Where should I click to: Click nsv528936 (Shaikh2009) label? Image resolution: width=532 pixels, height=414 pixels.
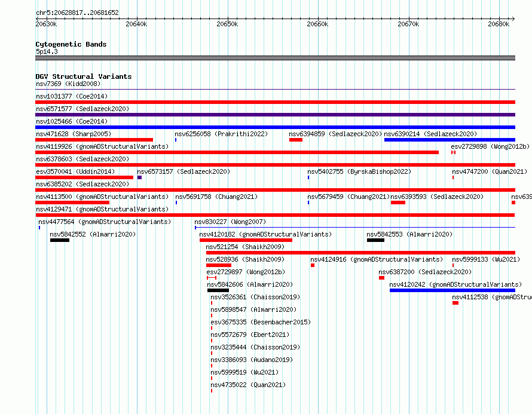tap(245, 259)
